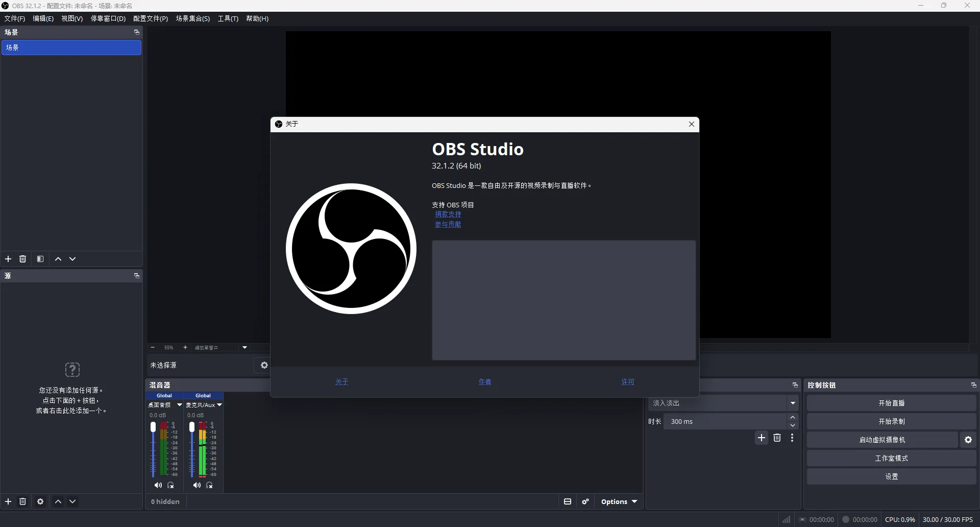Viewport: 980px width, 527px height.
Task: Mute the 麦克风/Aux microphone
Action: point(197,485)
